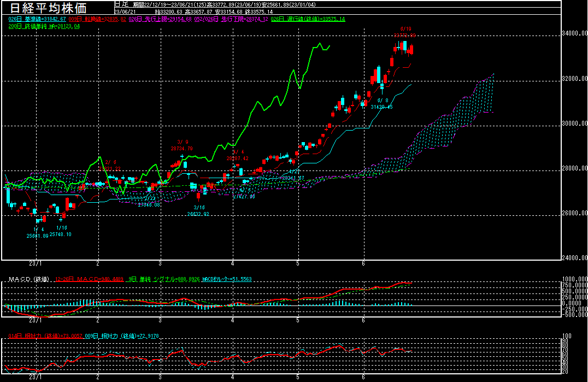
Task: Click month 3 label under RSI panel
Action: click(160, 377)
